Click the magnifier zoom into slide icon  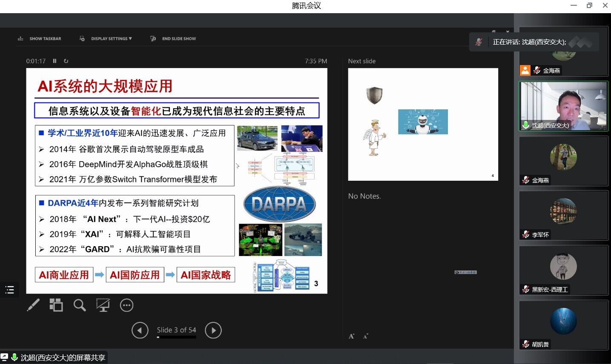[79, 305]
